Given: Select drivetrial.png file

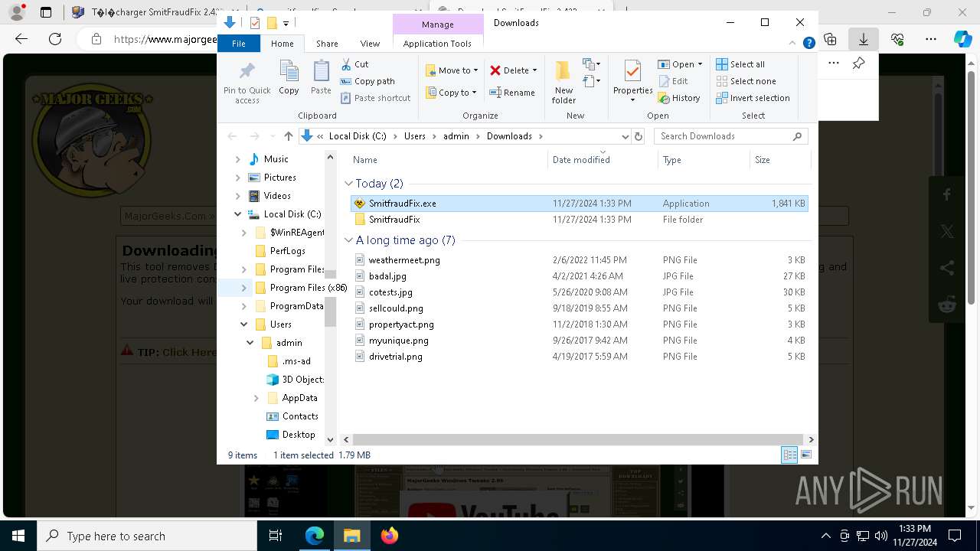Looking at the screenshot, I should [579, 357].
